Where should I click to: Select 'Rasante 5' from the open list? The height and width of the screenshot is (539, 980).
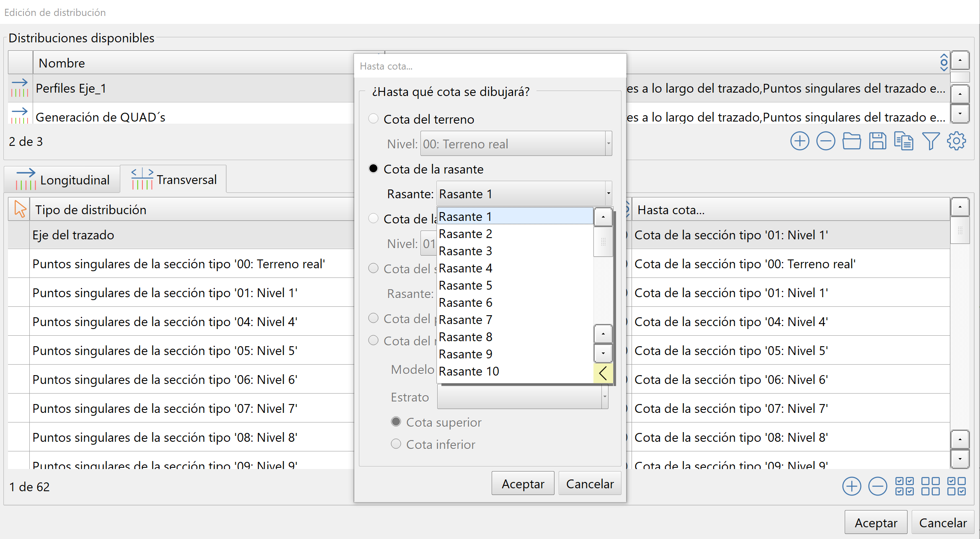(x=465, y=285)
